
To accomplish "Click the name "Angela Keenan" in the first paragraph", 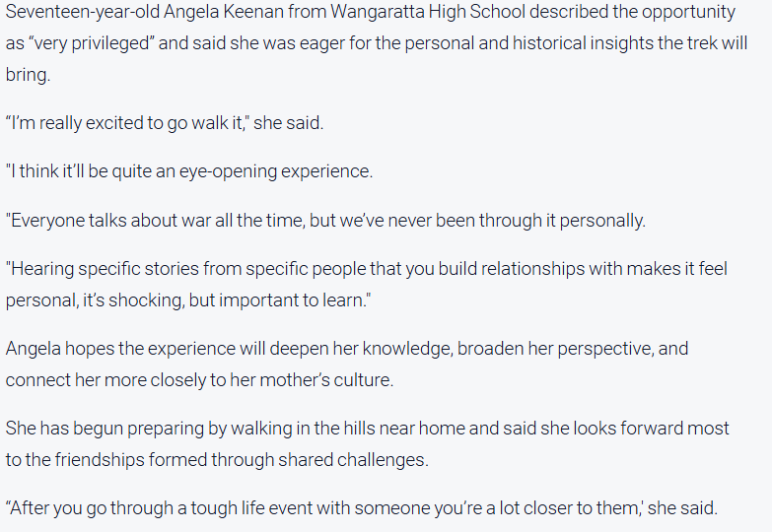I will pos(205,12).
